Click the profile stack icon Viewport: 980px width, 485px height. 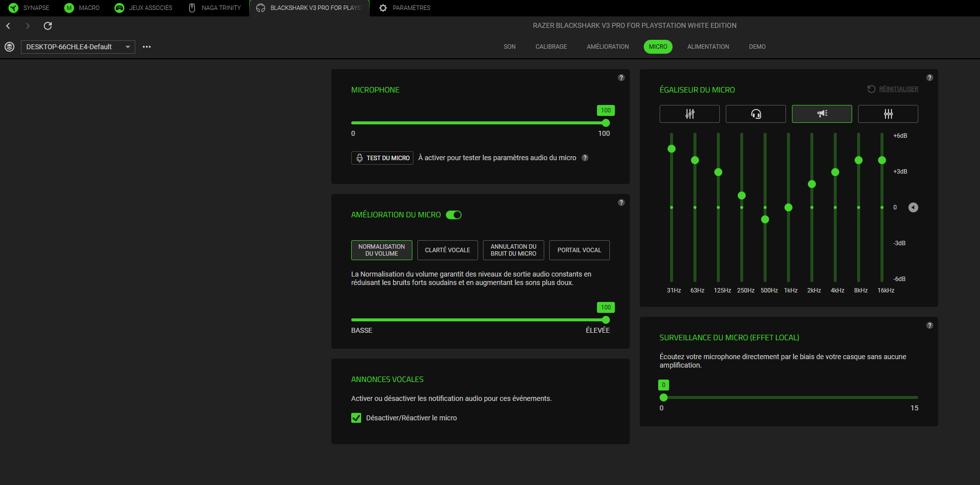click(x=9, y=47)
